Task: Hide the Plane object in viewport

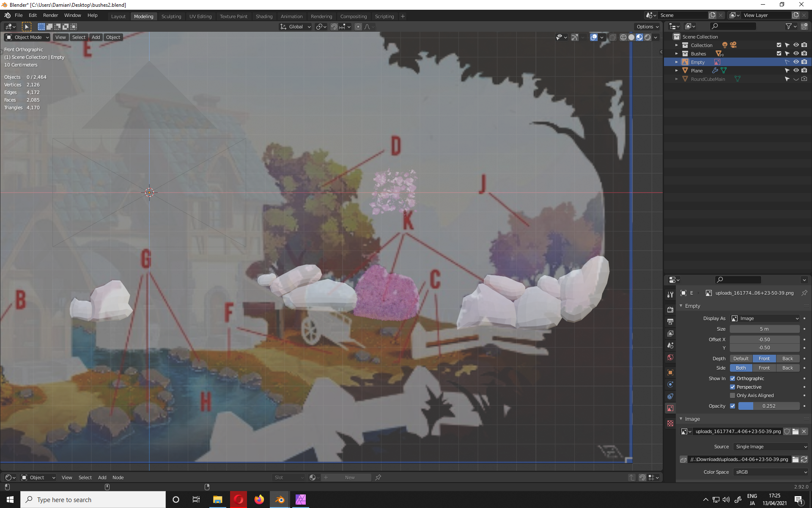Action: click(x=796, y=71)
